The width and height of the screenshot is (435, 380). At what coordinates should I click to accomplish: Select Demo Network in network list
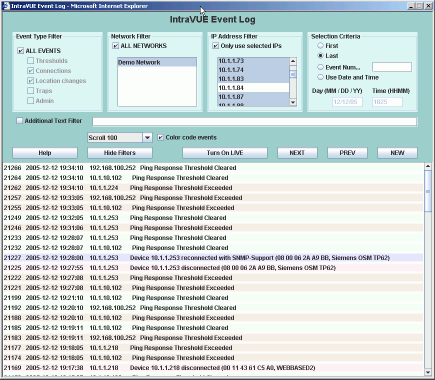tap(157, 62)
